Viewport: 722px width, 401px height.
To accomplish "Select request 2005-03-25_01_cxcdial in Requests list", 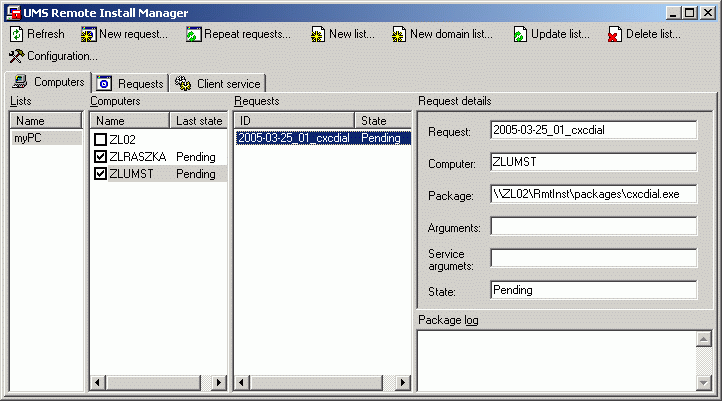I will (323, 138).
